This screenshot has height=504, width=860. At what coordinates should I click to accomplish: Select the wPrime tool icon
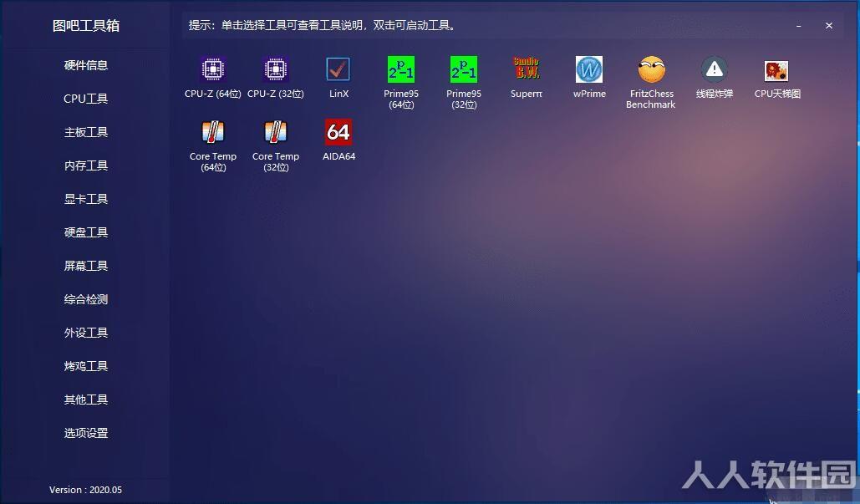click(589, 69)
